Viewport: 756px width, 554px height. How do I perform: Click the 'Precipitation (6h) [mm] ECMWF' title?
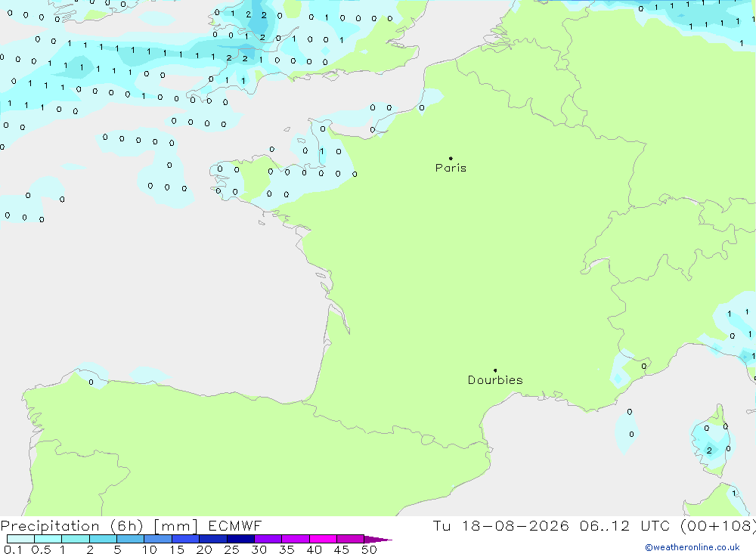pyautogui.click(x=131, y=525)
